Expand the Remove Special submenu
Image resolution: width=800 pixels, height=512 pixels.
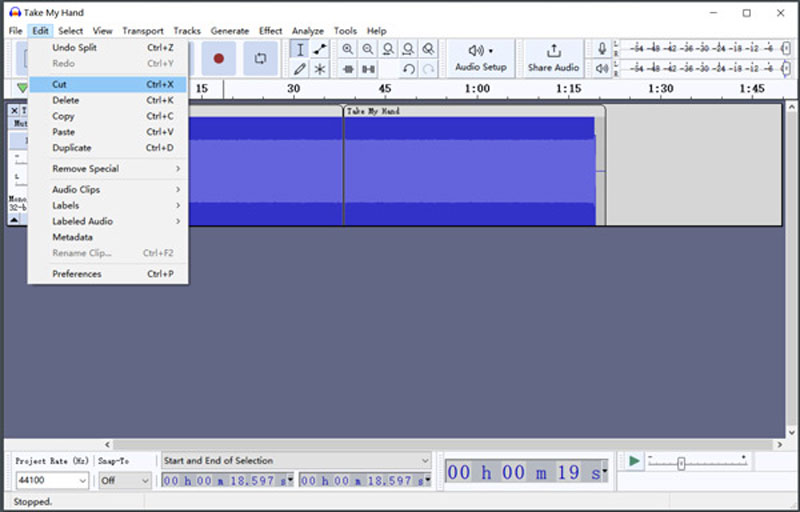(x=108, y=168)
